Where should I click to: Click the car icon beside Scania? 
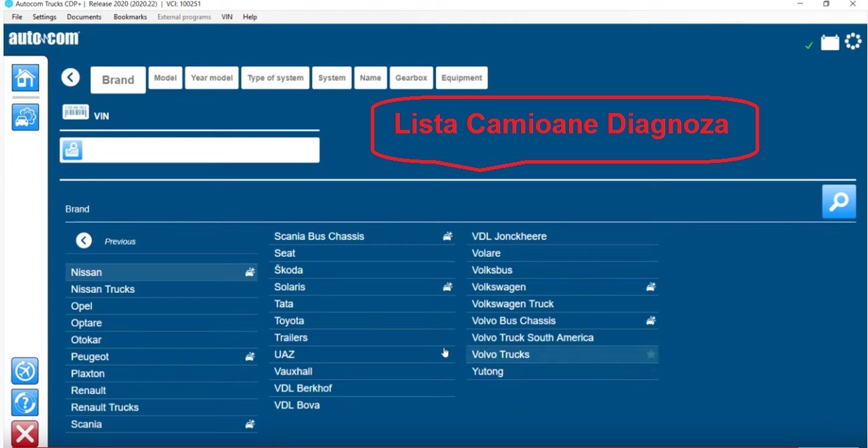click(250, 424)
